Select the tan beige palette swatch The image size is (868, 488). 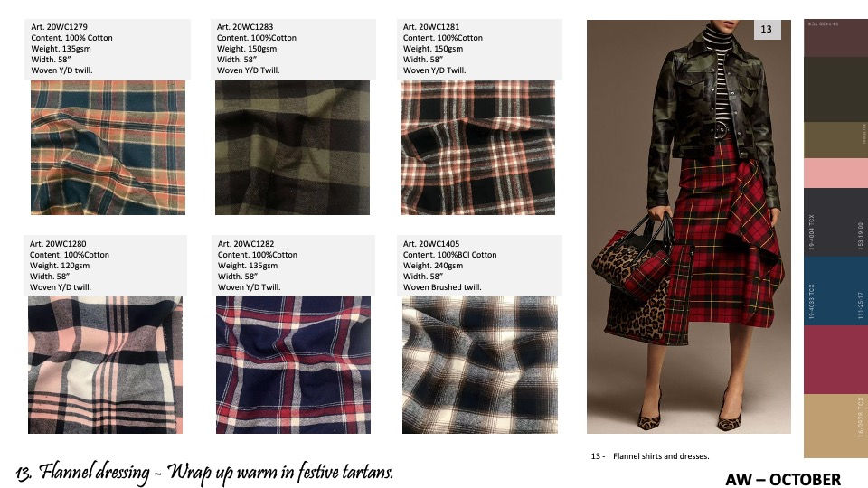(x=835, y=426)
